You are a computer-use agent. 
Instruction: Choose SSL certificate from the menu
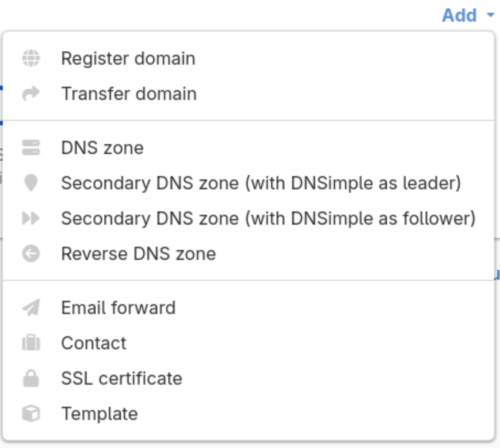click(122, 378)
